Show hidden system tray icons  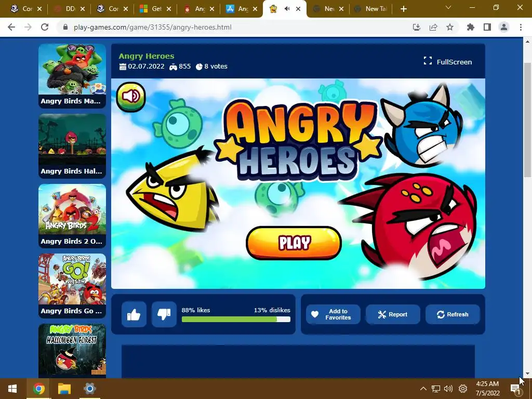(x=423, y=389)
